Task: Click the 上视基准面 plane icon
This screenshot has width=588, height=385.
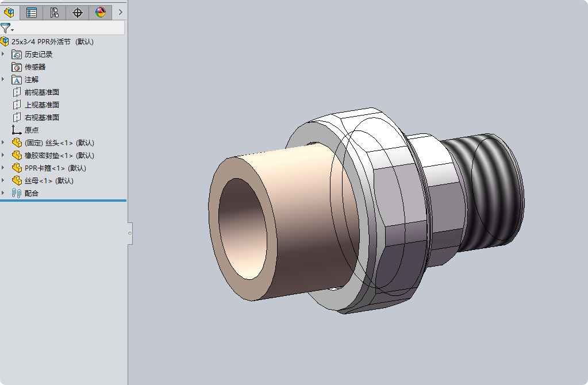Action: (x=17, y=105)
